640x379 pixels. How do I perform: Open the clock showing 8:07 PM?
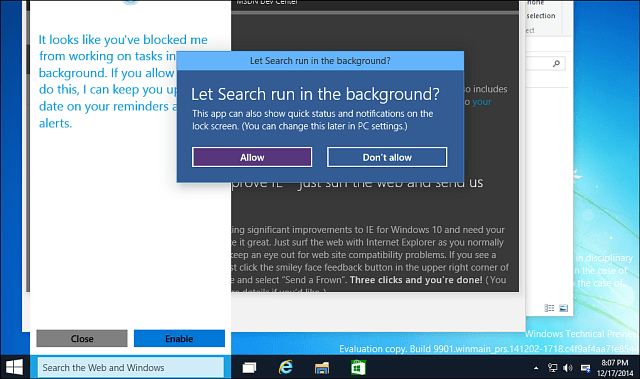click(615, 368)
